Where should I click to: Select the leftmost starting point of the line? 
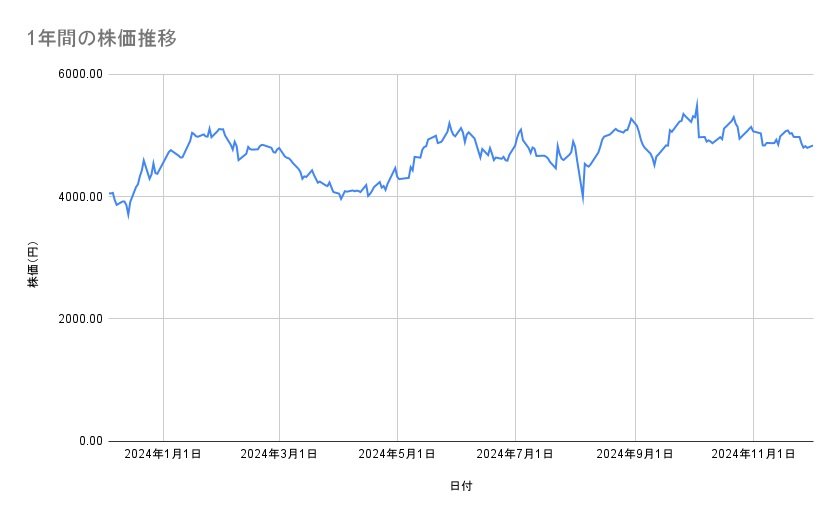pyautogui.click(x=110, y=193)
